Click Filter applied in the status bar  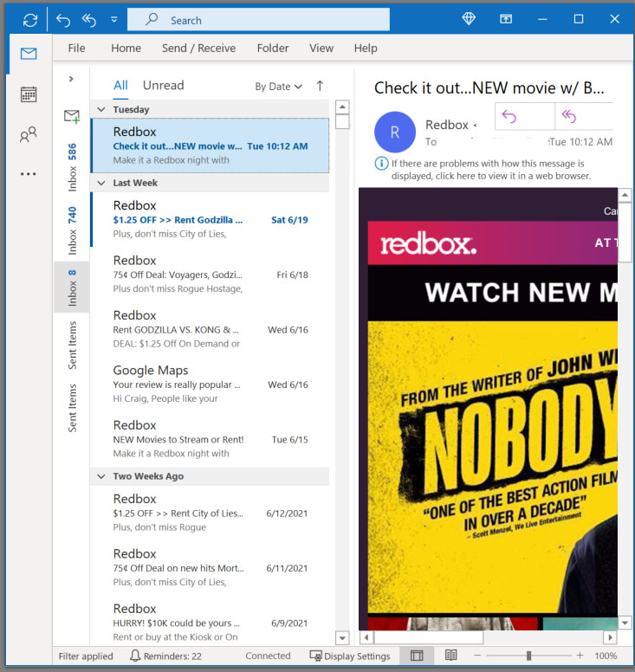pyautogui.click(x=86, y=656)
